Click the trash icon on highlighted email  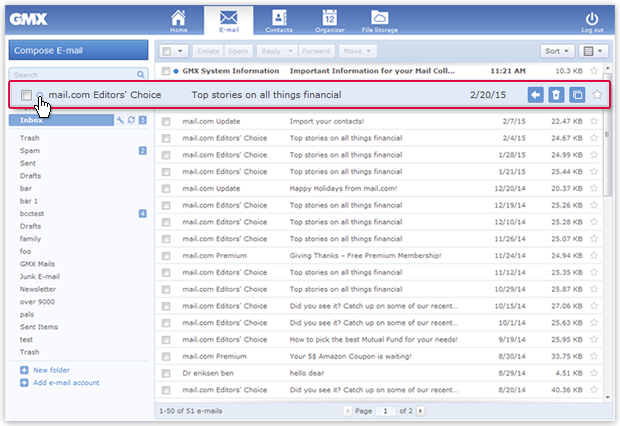556,95
